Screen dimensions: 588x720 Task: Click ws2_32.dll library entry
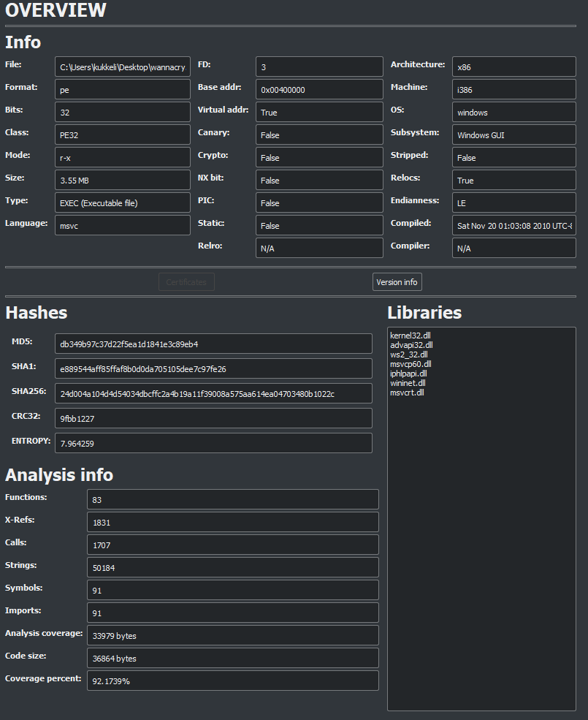click(409, 355)
